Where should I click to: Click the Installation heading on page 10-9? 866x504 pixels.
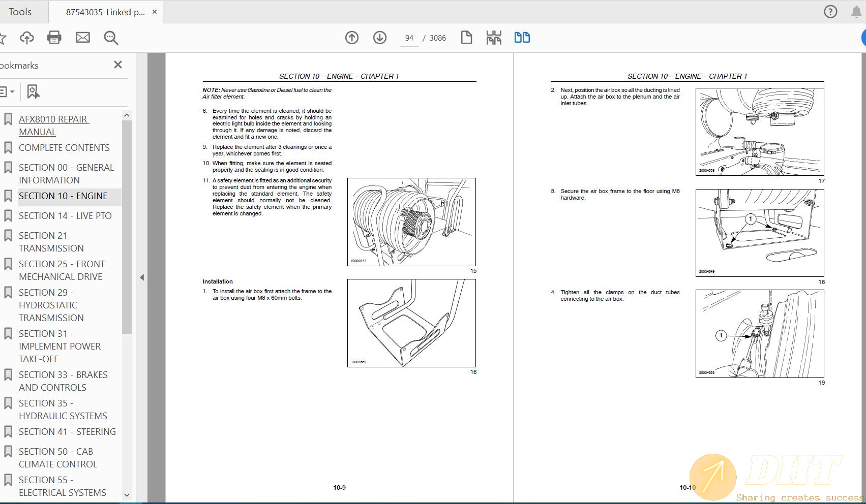click(x=218, y=281)
